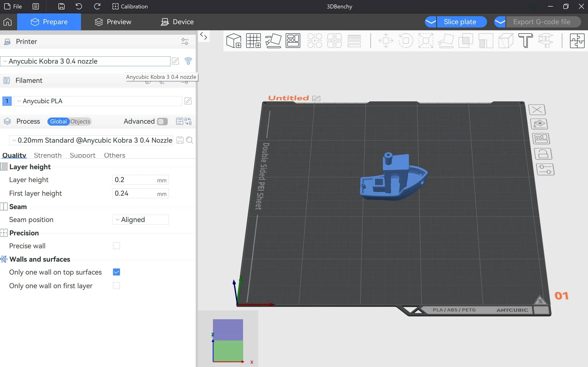Open the File menu
The width and height of the screenshot is (588, 367).
click(13, 6)
